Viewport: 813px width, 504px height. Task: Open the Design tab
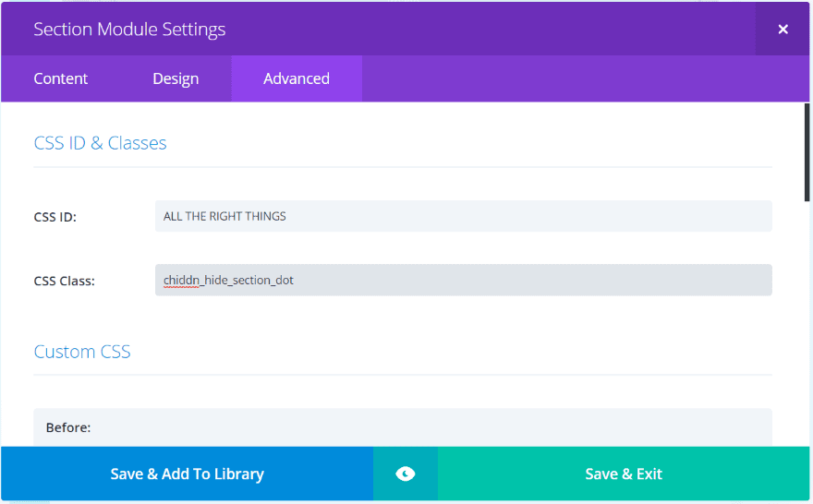(x=176, y=78)
